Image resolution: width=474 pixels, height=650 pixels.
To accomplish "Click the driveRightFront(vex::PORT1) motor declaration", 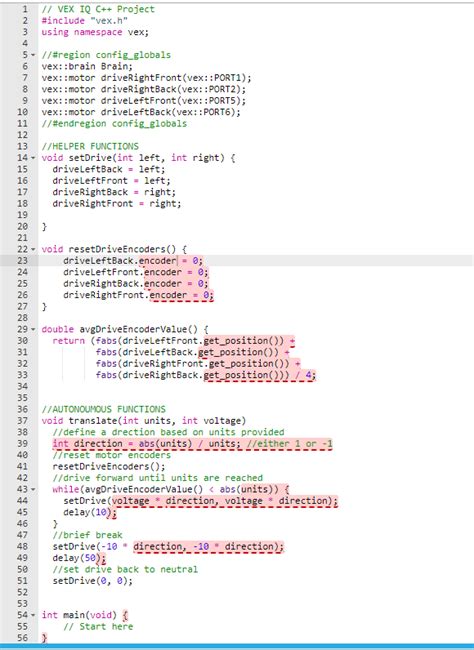I will tap(146, 78).
